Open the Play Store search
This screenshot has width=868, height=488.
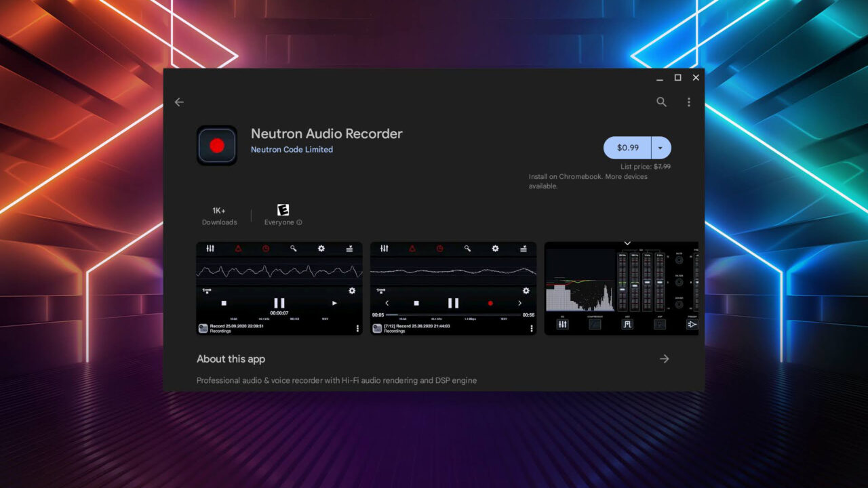(x=661, y=102)
